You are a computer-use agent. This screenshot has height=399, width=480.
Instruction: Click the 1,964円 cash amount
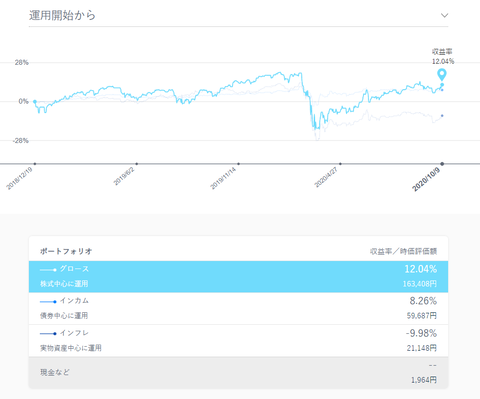click(x=424, y=380)
